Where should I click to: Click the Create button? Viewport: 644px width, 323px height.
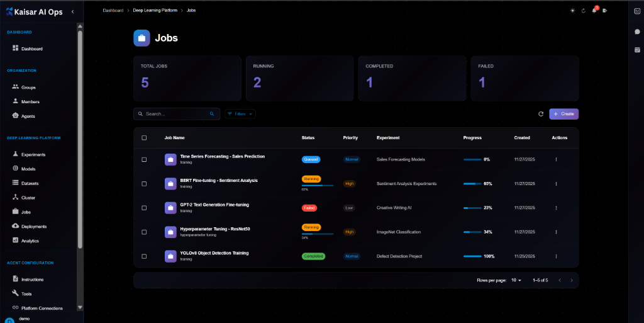pos(563,114)
